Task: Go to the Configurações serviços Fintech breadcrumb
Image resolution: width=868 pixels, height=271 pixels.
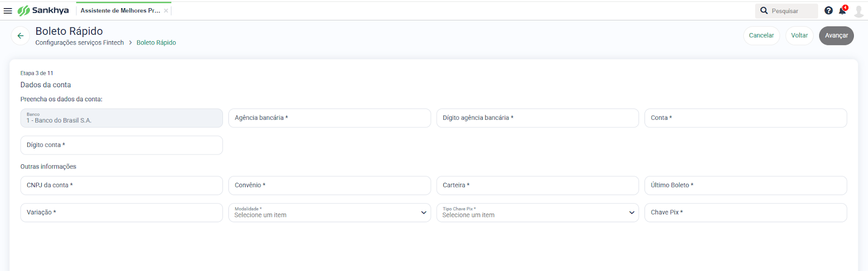Action: 80,43
